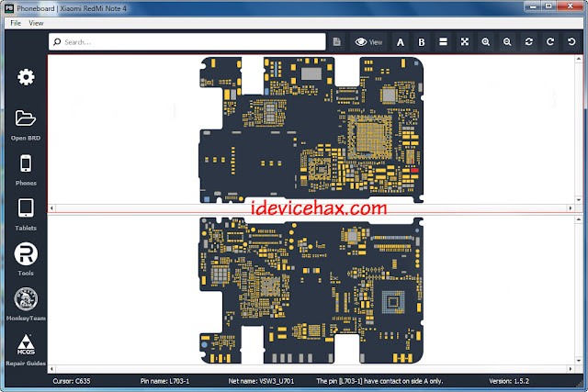588x392 pixels.
Task: Open the settings gear in the sidebar
Action: tap(26, 77)
